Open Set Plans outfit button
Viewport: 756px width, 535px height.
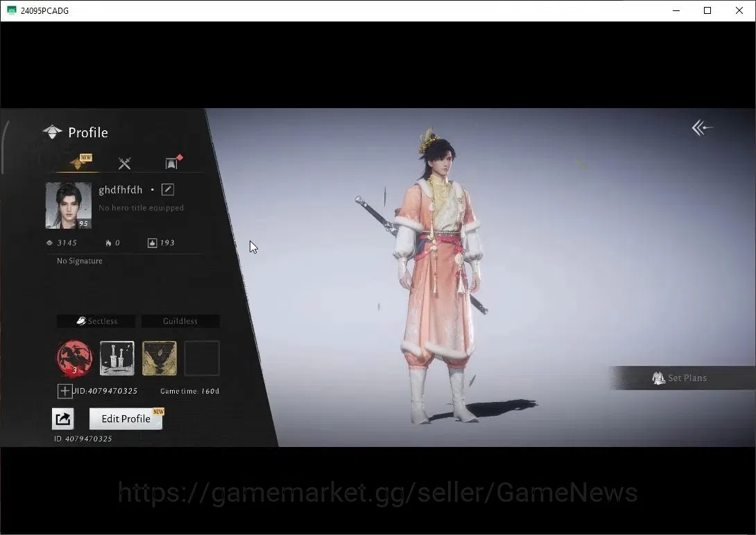coord(682,378)
